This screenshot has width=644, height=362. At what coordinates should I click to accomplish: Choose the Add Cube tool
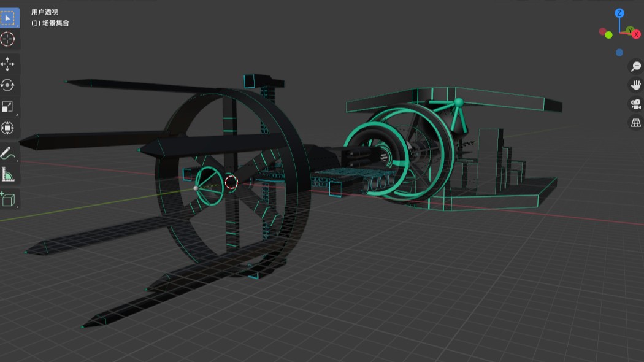[x=8, y=199]
